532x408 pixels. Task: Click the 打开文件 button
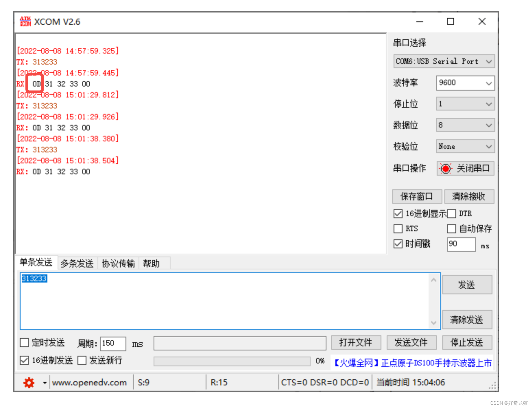pos(356,342)
